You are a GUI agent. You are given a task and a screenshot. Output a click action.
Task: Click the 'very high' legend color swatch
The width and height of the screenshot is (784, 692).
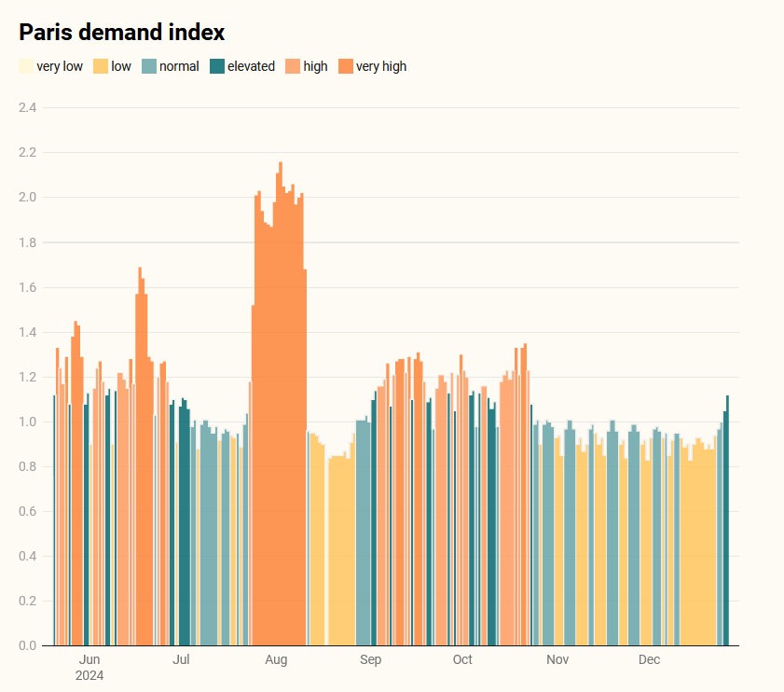pyautogui.click(x=346, y=66)
